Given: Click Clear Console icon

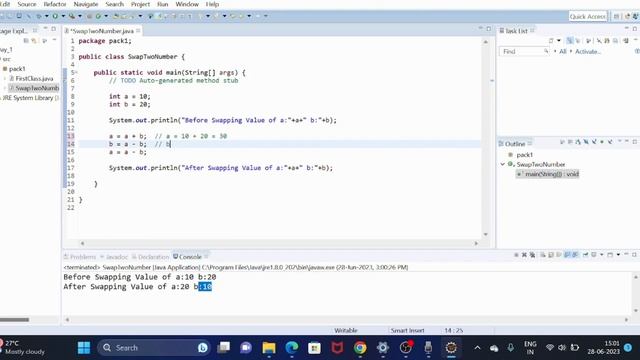Looking at the screenshot, I should (543, 255).
